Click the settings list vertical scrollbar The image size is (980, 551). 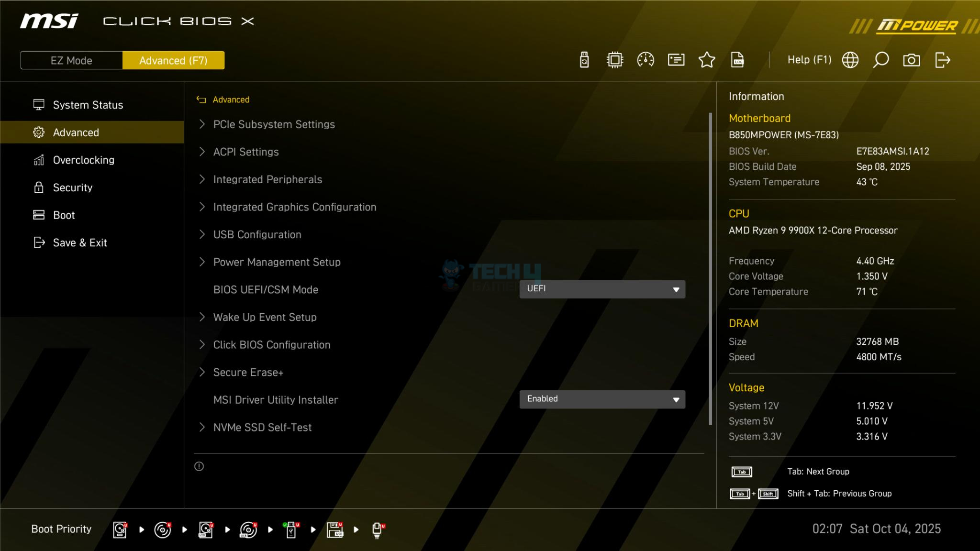[710, 268]
